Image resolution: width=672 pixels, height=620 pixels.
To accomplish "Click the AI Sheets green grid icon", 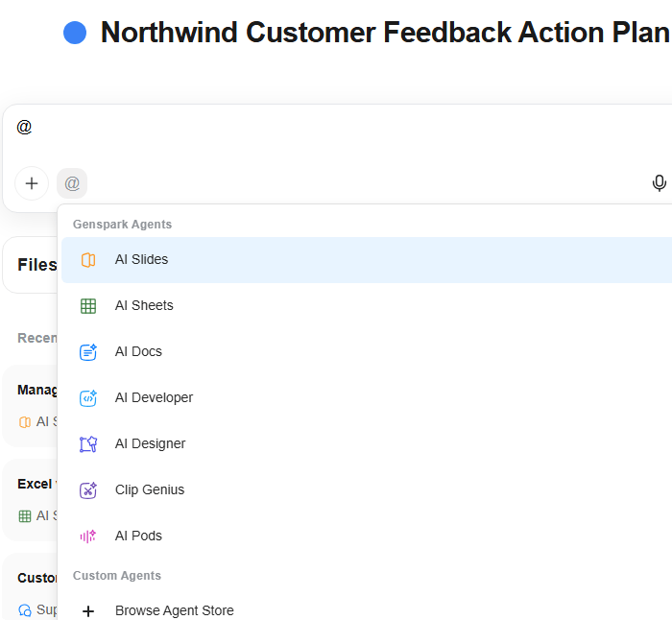I will tap(88, 306).
